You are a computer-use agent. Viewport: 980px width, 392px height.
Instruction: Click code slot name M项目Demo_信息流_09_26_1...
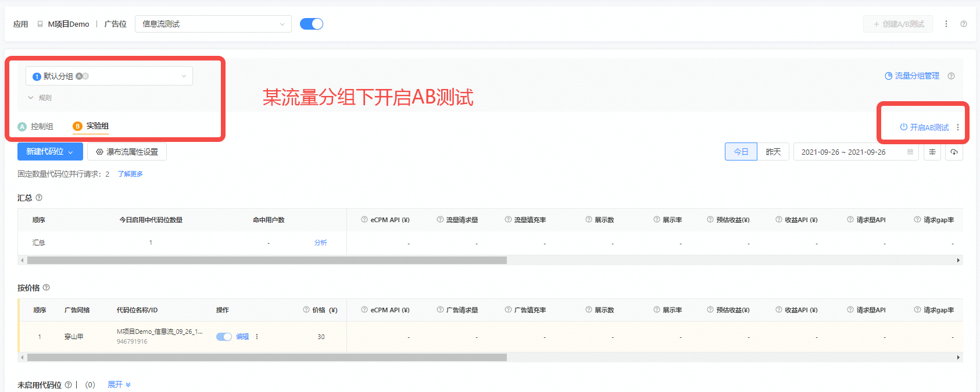[x=160, y=332]
